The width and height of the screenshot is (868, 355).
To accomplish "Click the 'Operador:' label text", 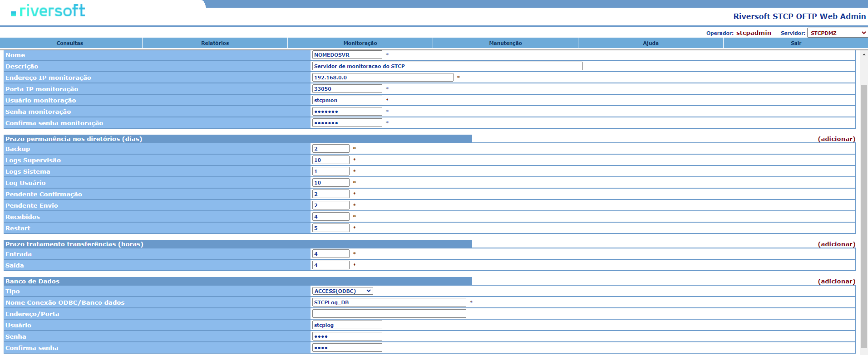I will click(x=720, y=33).
